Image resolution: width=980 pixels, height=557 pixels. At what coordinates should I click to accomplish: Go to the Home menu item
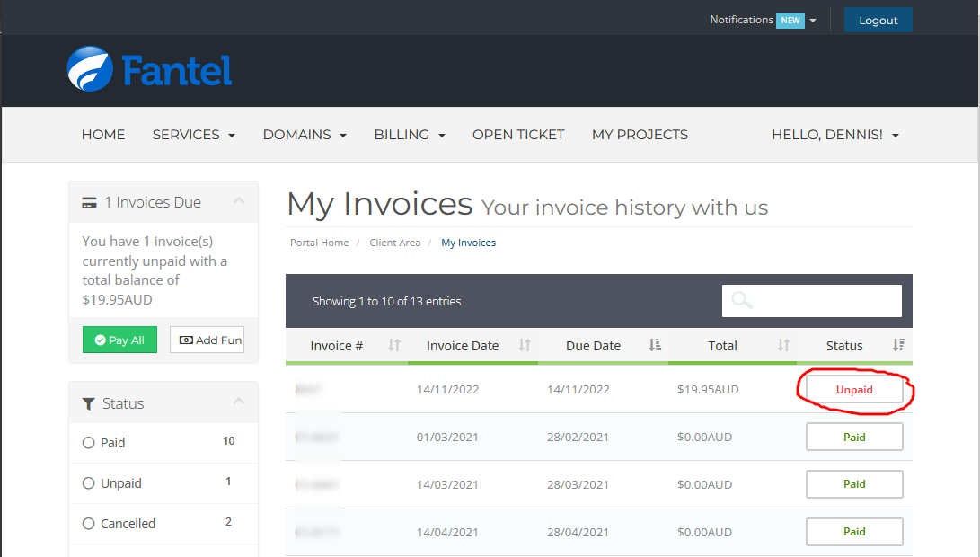click(103, 135)
